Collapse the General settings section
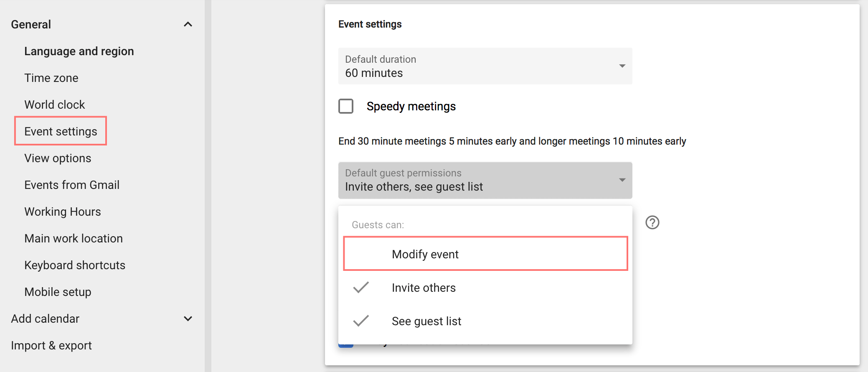This screenshot has width=868, height=372. pyautogui.click(x=188, y=24)
